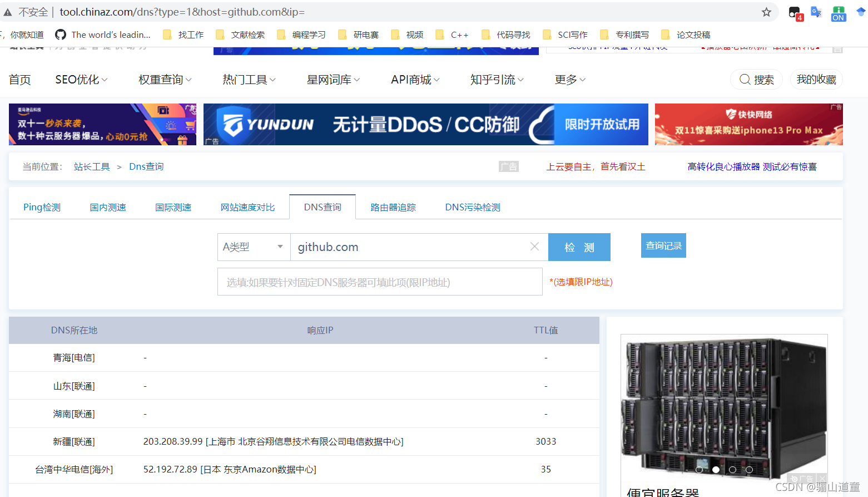Bookmark this page with the star icon
This screenshot has width=868, height=497.
766,12
